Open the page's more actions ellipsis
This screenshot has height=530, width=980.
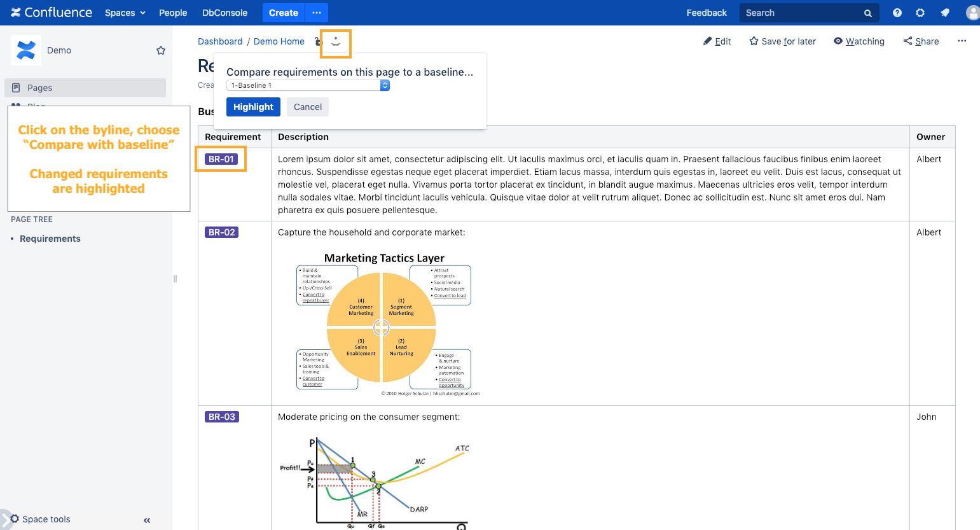coord(962,41)
